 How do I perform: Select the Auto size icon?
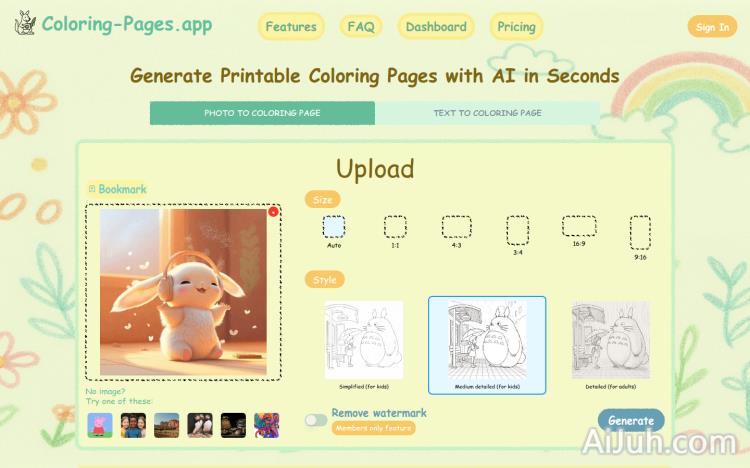[334, 226]
